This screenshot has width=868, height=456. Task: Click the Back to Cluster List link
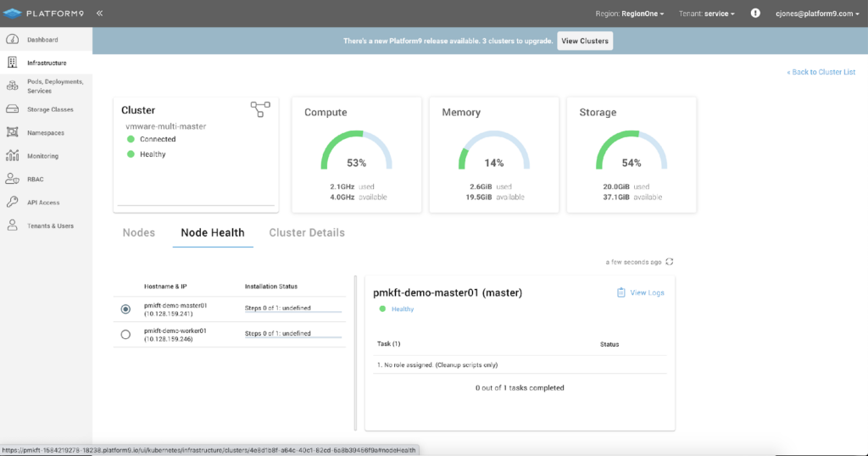[x=821, y=72]
